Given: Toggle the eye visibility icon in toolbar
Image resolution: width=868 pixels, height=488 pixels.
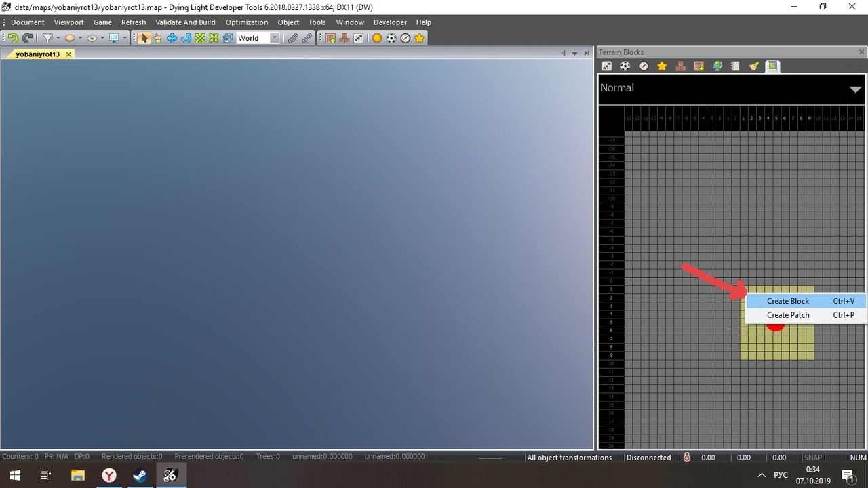Looking at the screenshot, I should point(92,39).
